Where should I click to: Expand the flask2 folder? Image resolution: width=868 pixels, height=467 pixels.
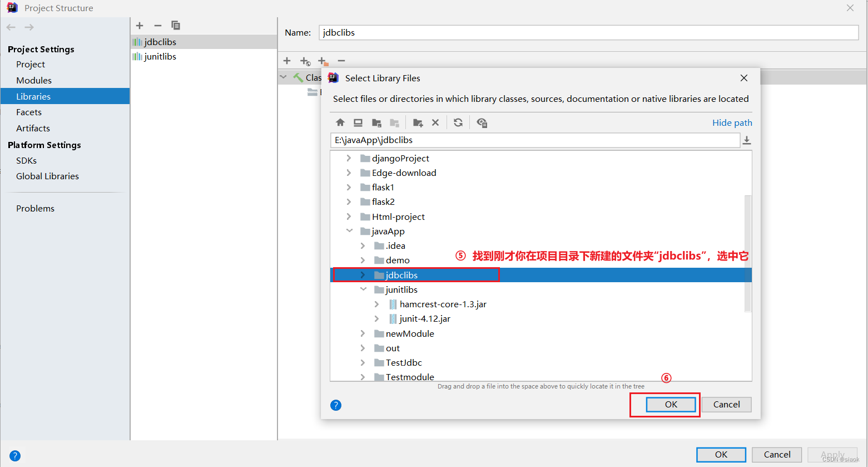(349, 201)
